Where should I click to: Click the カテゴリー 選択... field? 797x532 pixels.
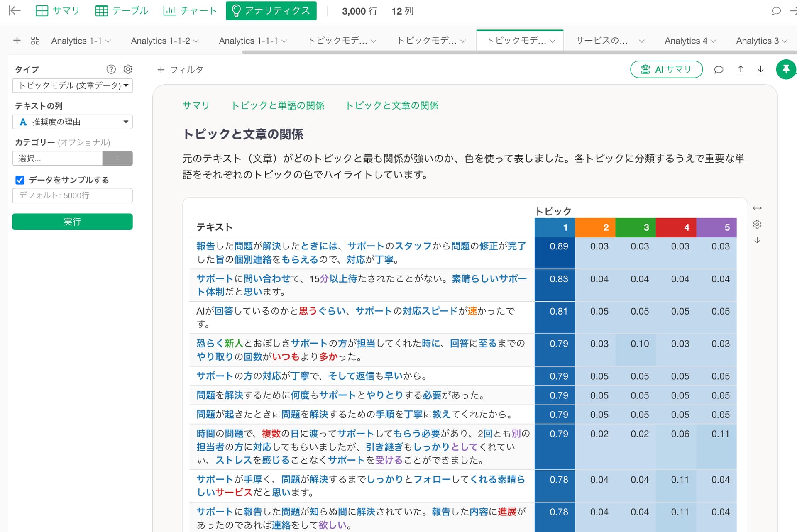pos(57,158)
